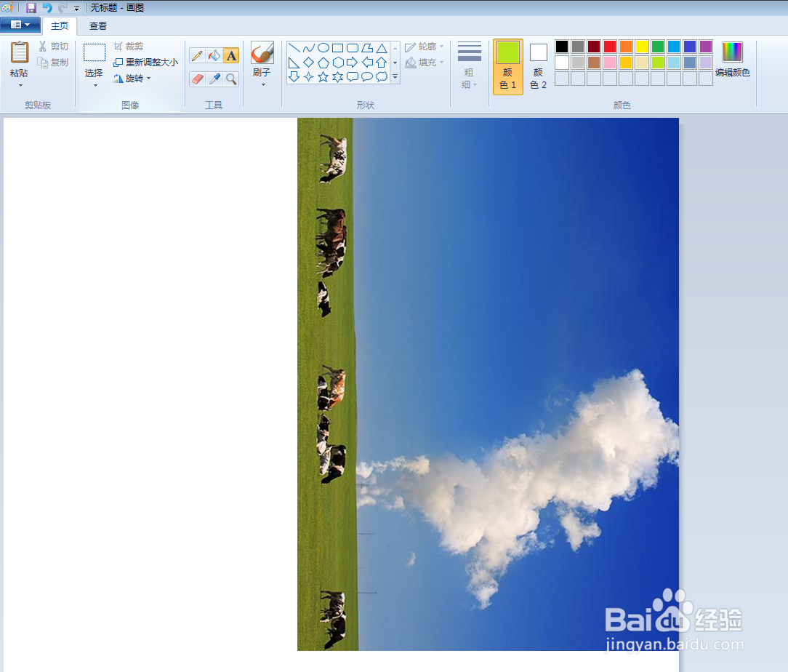This screenshot has width=788, height=672.
Task: Click the Resize (重新调整大小) button
Action: coord(145,63)
